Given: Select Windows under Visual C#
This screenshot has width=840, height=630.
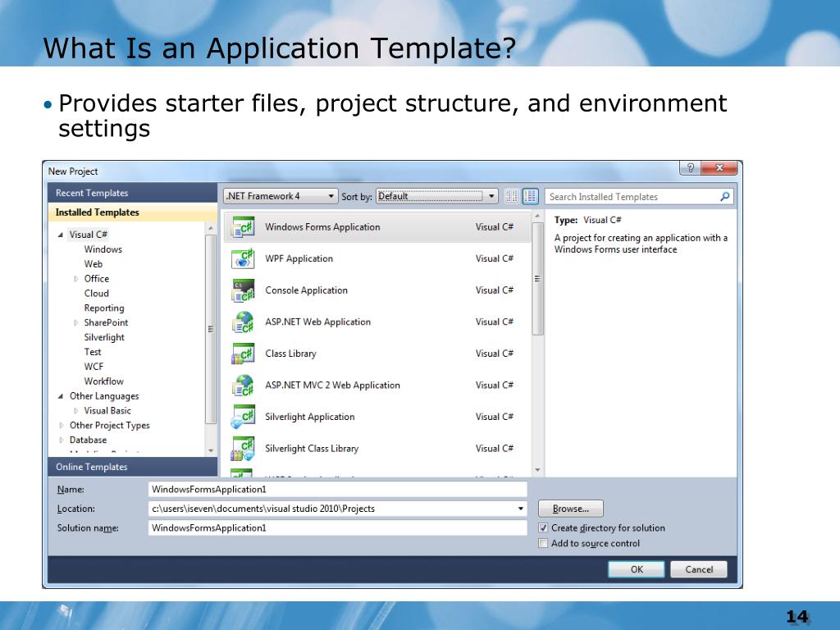Looking at the screenshot, I should [x=103, y=249].
